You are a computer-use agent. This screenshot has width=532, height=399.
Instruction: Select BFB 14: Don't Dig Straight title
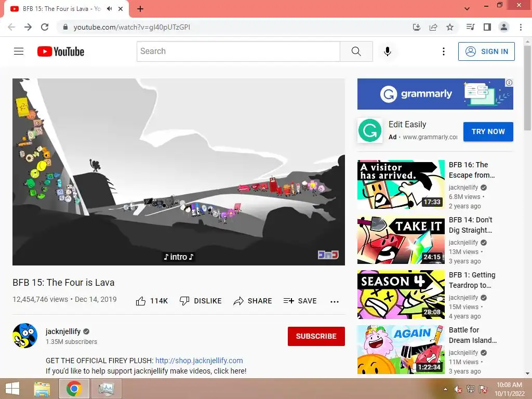pyautogui.click(x=471, y=225)
